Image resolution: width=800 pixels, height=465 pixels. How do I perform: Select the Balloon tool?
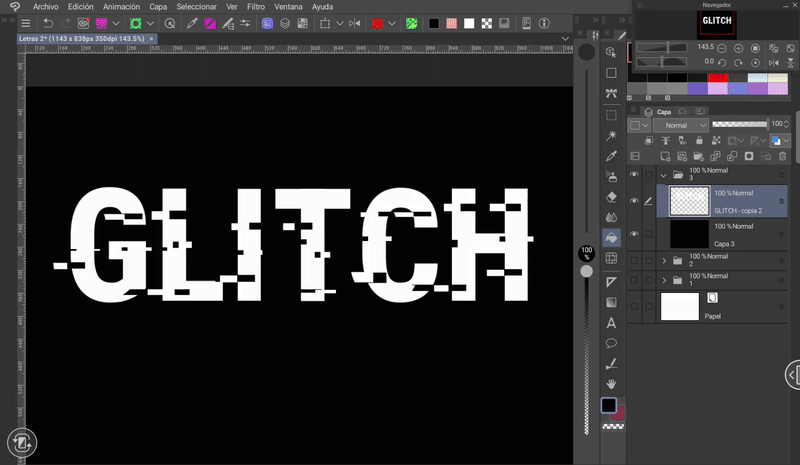(x=611, y=343)
